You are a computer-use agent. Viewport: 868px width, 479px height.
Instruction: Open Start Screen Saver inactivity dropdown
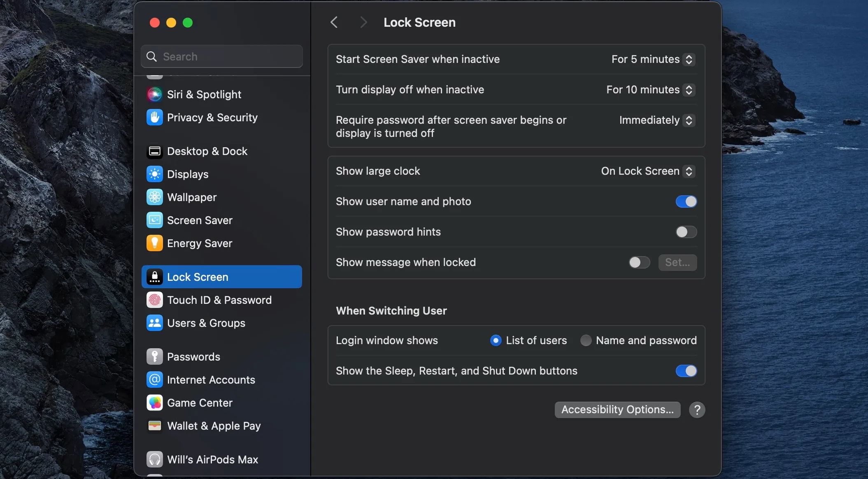tap(653, 59)
